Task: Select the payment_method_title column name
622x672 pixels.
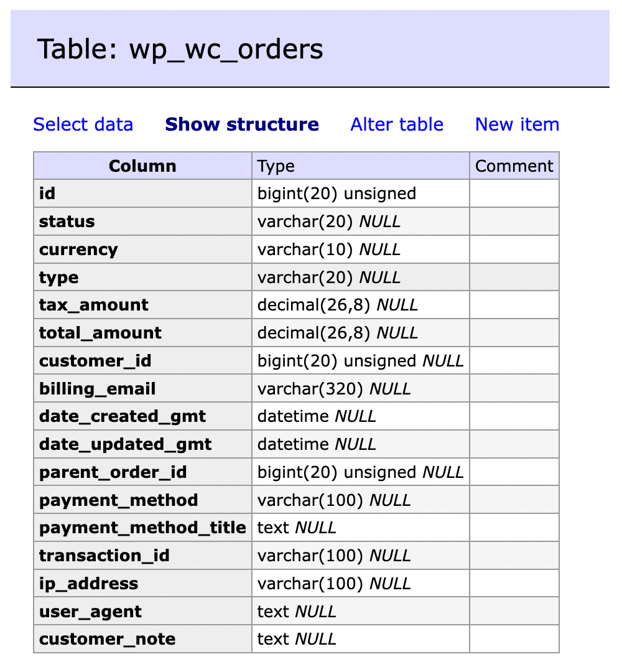Action: click(142, 527)
